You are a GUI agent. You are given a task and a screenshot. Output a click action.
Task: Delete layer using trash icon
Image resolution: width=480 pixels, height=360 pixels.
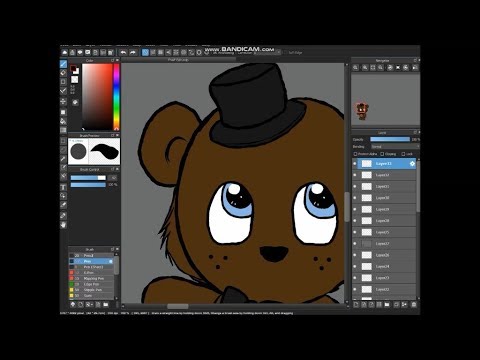point(414,304)
